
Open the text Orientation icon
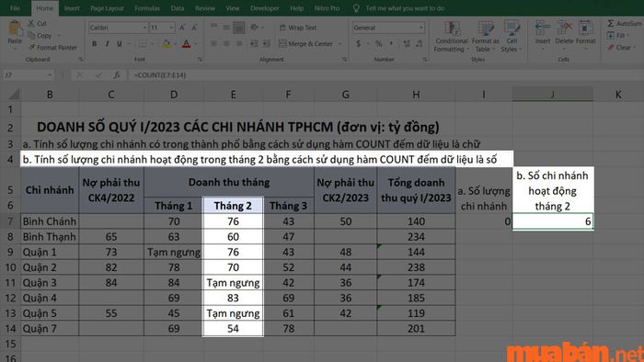pyautogui.click(x=254, y=28)
